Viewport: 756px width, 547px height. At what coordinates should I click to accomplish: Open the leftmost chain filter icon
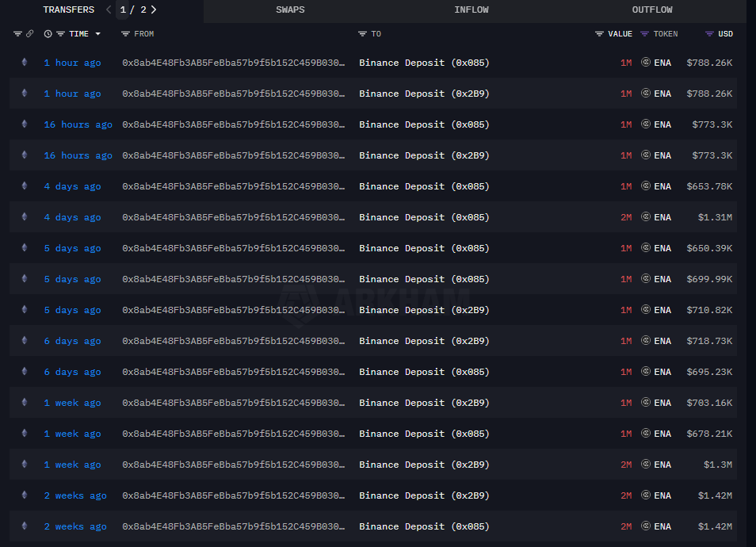(18, 34)
